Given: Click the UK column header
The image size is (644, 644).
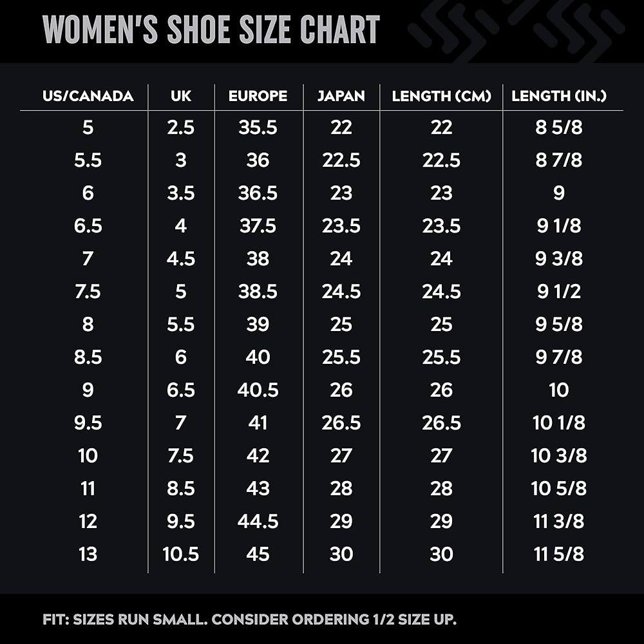Looking at the screenshot, I should pyautogui.click(x=181, y=97).
